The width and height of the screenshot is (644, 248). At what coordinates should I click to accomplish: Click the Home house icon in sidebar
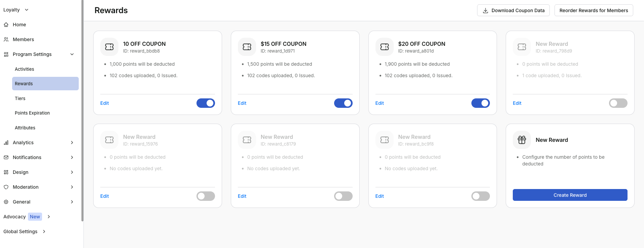(x=6, y=25)
